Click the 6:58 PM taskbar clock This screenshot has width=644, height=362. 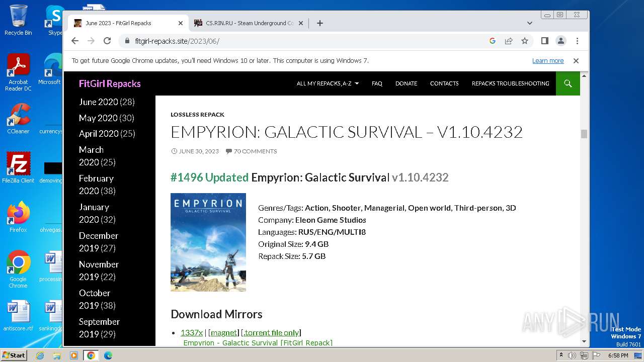click(x=618, y=355)
